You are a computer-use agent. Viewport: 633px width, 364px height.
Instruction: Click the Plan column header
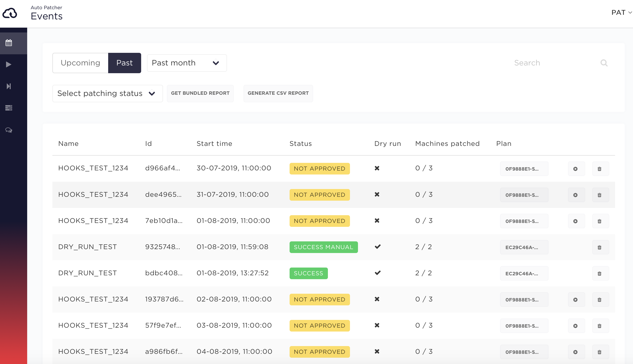[x=504, y=144]
